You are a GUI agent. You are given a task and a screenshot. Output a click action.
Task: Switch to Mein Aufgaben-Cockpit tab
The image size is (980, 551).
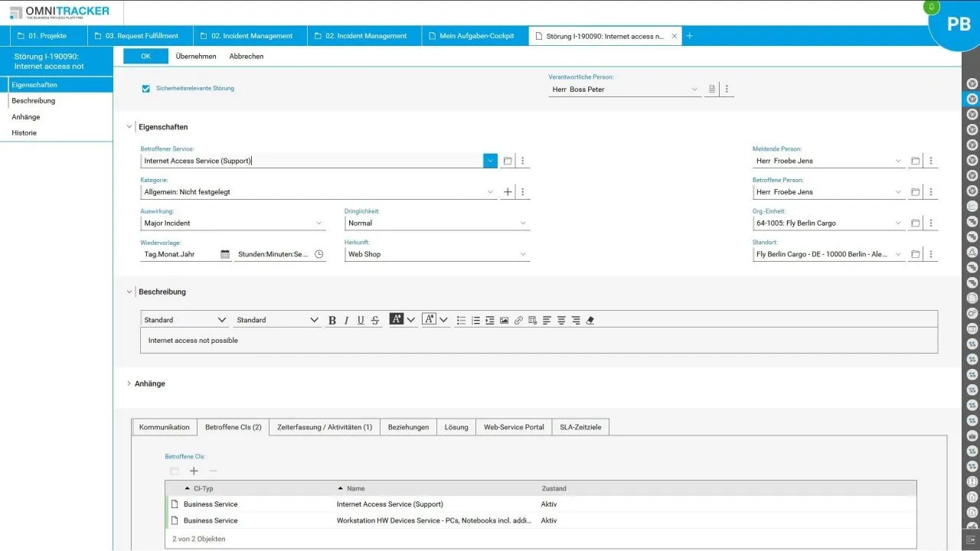475,36
